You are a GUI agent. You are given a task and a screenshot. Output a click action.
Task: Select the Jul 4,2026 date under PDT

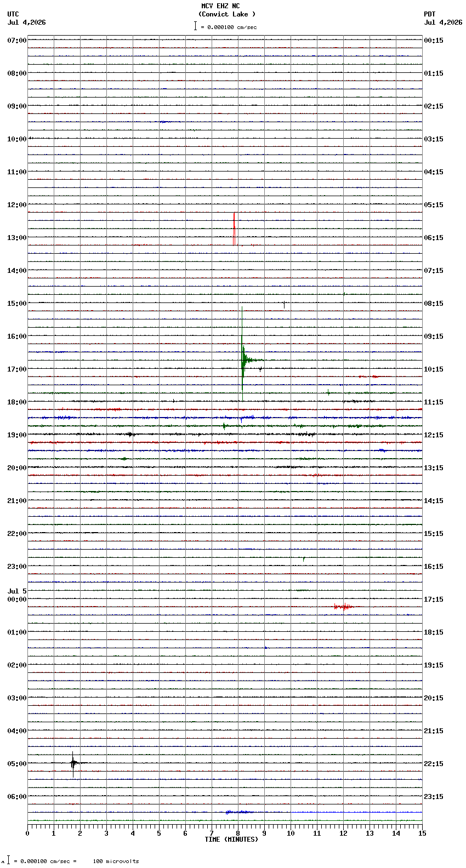click(443, 22)
